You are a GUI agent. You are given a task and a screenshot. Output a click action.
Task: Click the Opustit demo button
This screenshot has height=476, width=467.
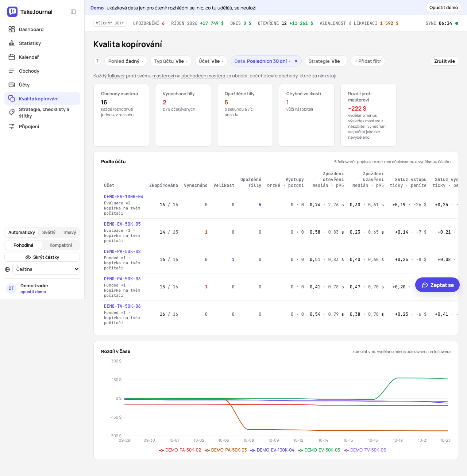444,8
